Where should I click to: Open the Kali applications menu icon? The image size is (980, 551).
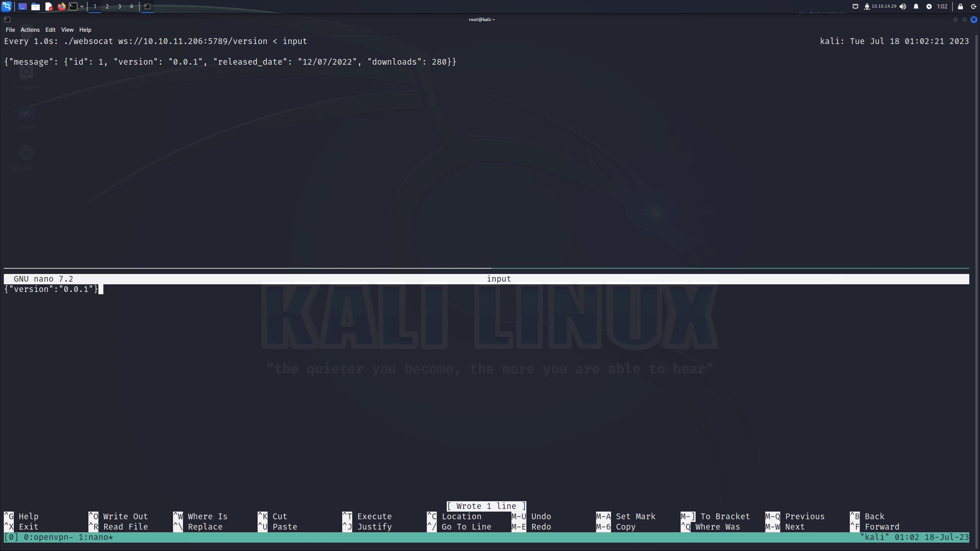(7, 6)
